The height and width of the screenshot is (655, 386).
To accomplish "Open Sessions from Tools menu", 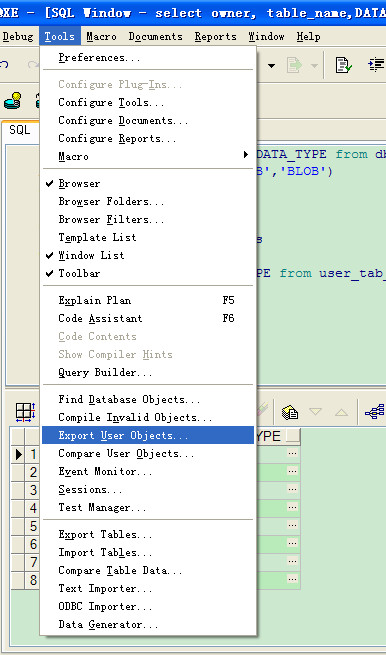I will (x=148, y=489).
